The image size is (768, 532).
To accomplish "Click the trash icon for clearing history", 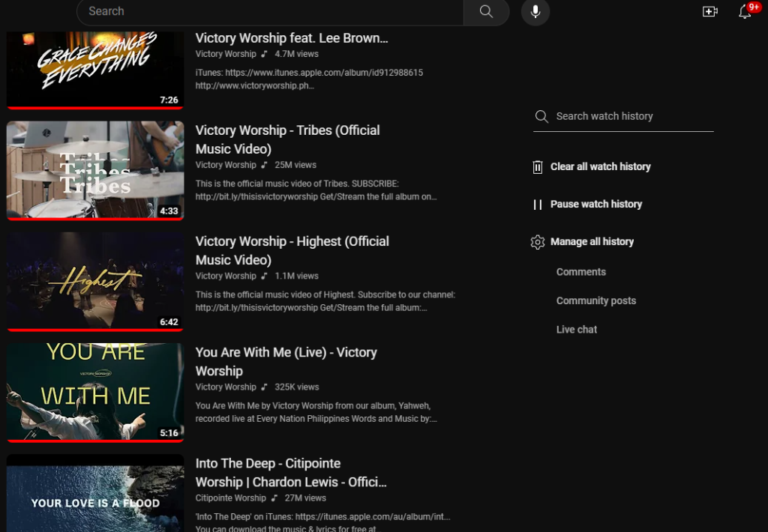I will coord(537,167).
